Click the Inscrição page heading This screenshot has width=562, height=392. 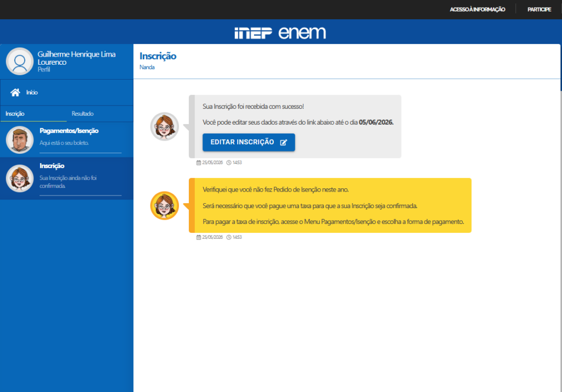pos(158,57)
